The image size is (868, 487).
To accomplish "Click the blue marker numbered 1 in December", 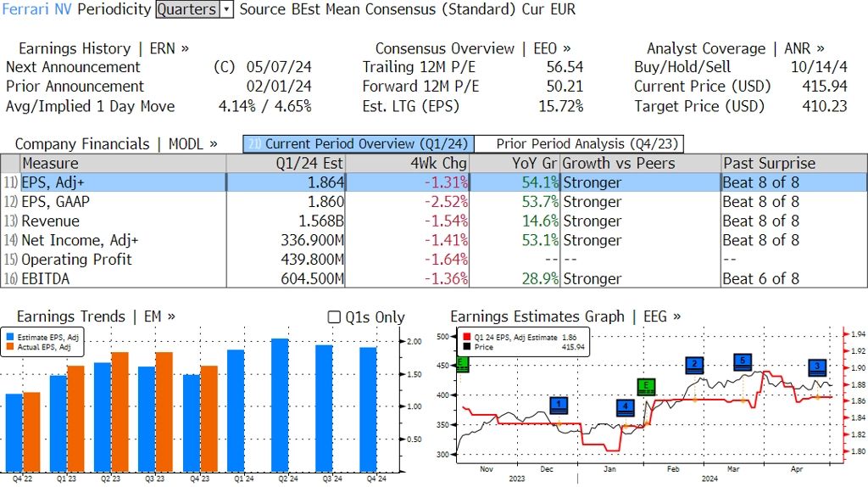I will [x=559, y=406].
